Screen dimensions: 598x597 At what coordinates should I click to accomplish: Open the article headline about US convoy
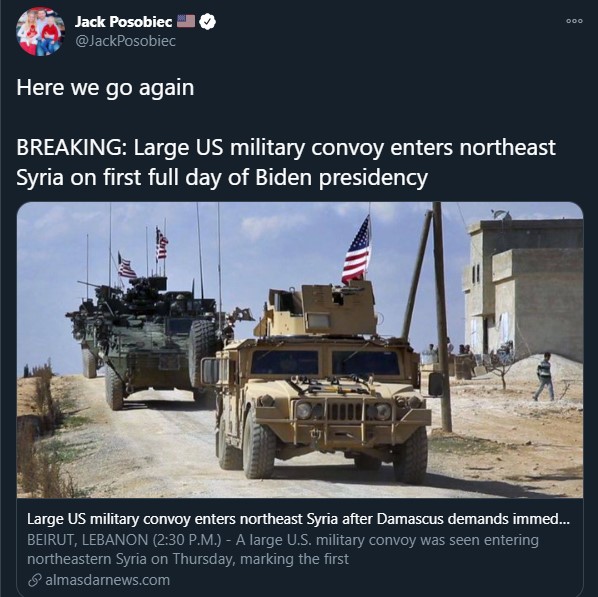coord(298,519)
